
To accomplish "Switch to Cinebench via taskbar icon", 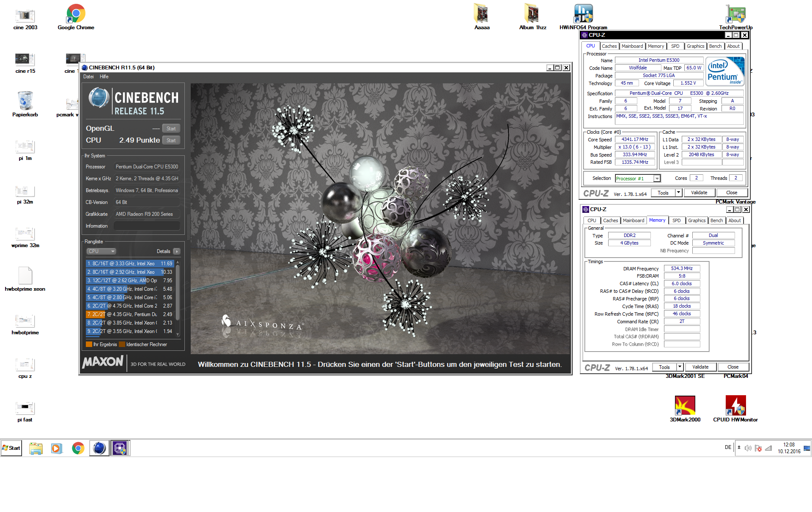I will 99,448.
